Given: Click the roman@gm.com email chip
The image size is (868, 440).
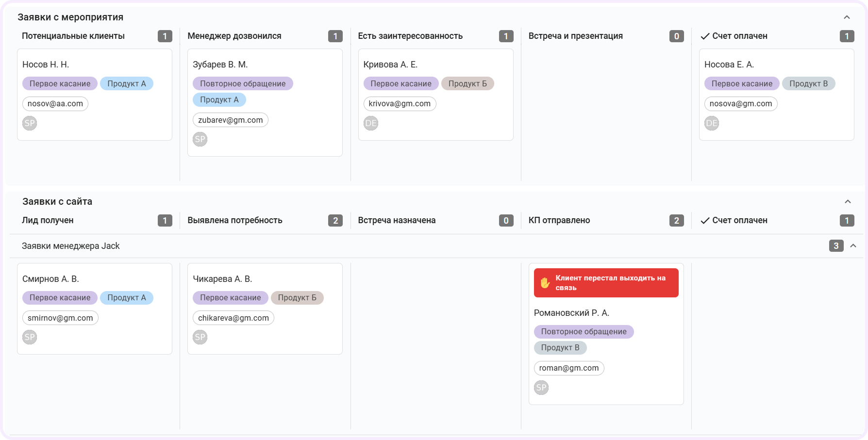Looking at the screenshot, I should click(568, 368).
